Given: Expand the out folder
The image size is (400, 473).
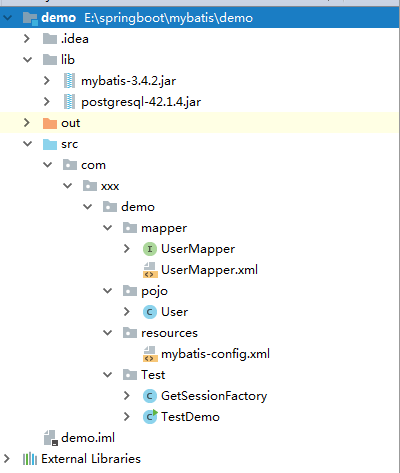Looking at the screenshot, I should (27, 123).
